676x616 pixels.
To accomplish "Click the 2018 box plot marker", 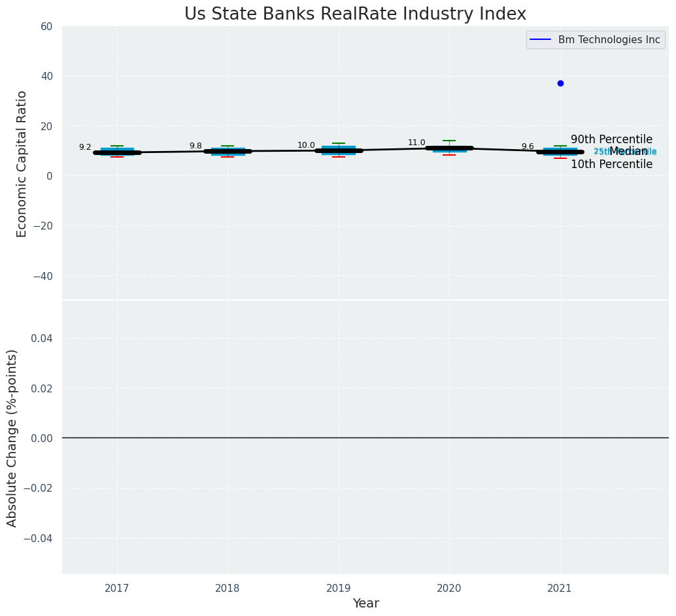I will [228, 151].
